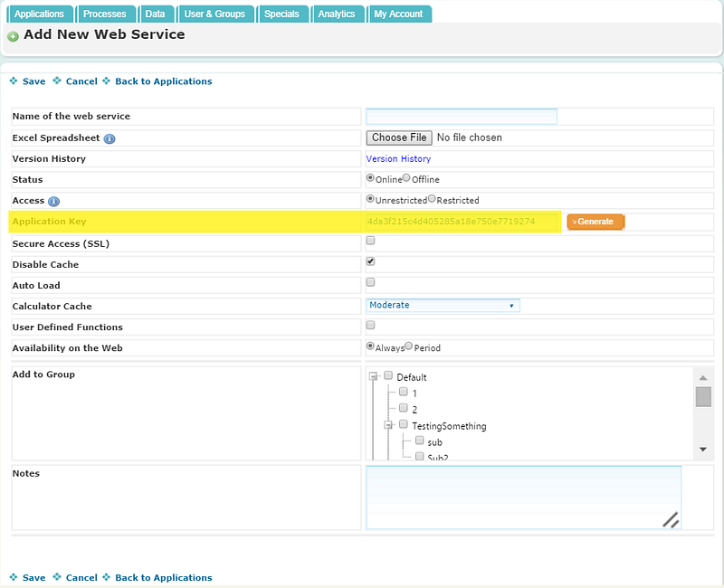Image resolution: width=724 pixels, height=588 pixels.
Task: Choose Restricted access option
Action: click(x=432, y=198)
